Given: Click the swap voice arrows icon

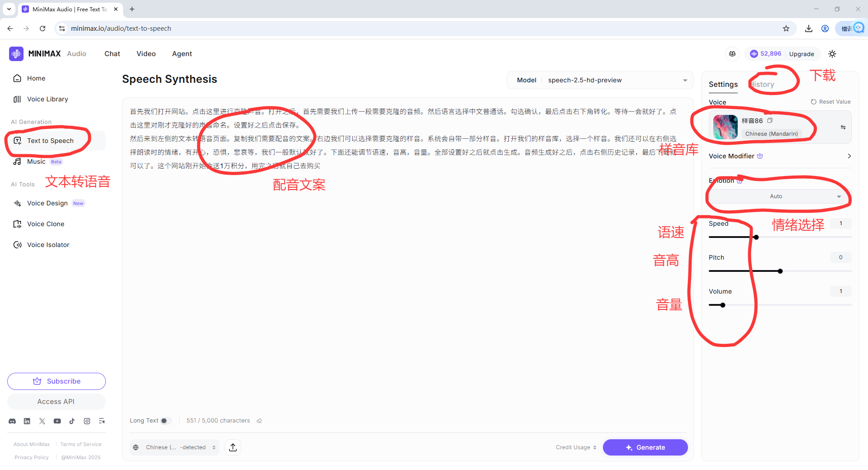Looking at the screenshot, I should tap(843, 127).
